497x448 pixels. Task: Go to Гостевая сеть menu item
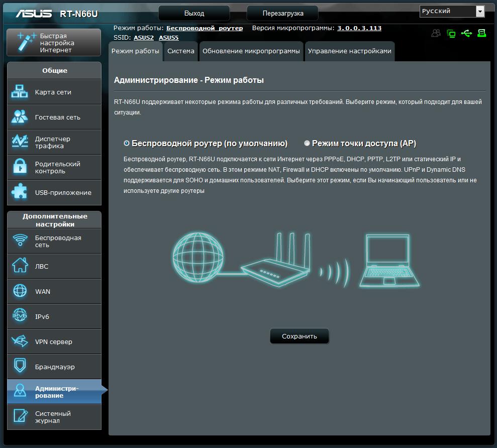[x=54, y=117]
